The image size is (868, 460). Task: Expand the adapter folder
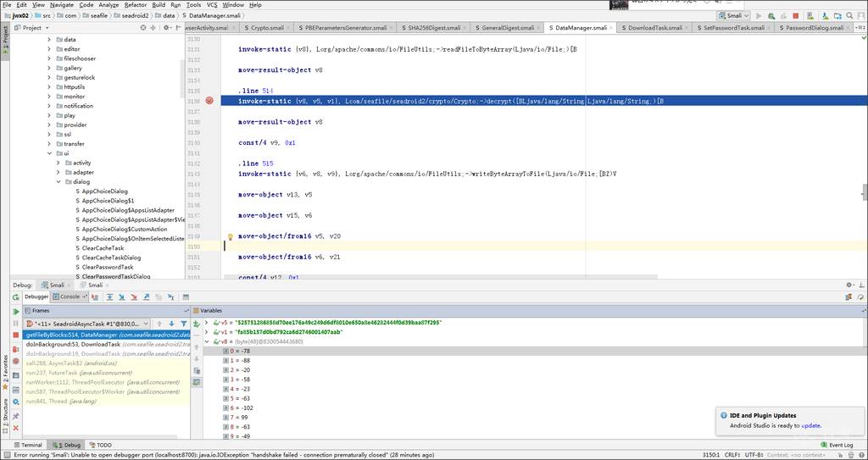tap(58, 172)
